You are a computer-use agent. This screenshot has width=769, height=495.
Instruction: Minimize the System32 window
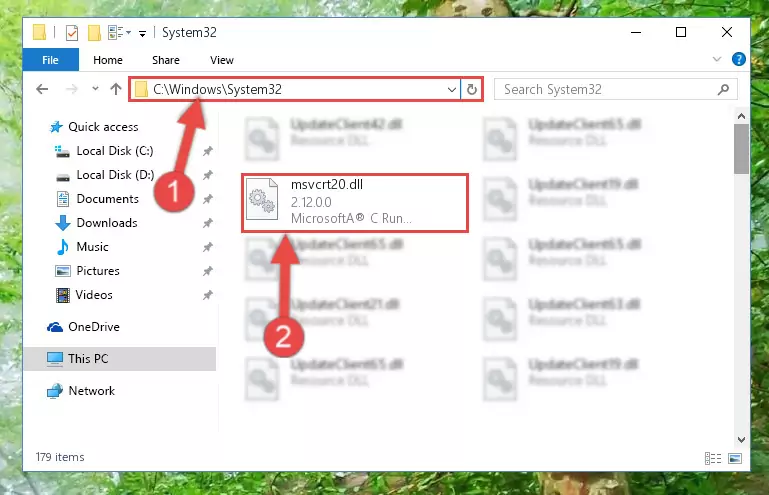[x=636, y=32]
